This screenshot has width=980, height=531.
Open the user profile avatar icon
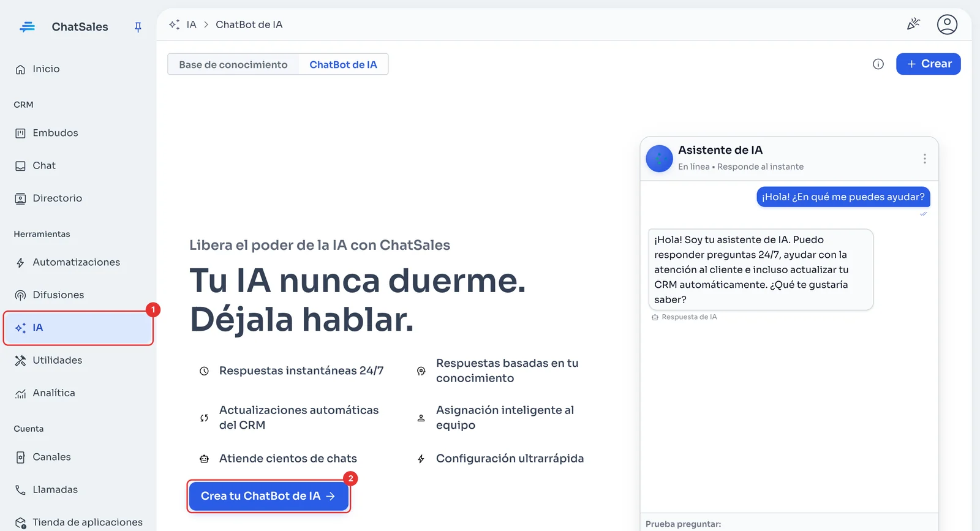[x=947, y=24]
